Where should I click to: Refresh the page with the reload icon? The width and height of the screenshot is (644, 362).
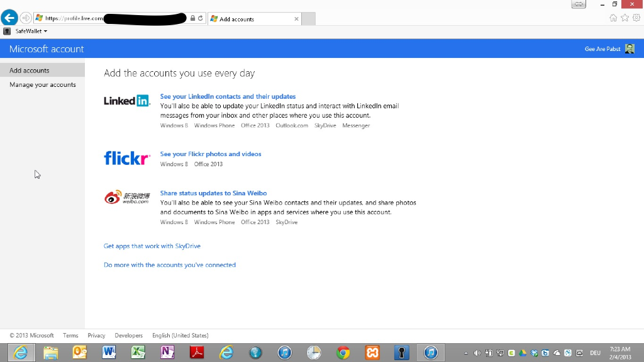[x=201, y=18]
